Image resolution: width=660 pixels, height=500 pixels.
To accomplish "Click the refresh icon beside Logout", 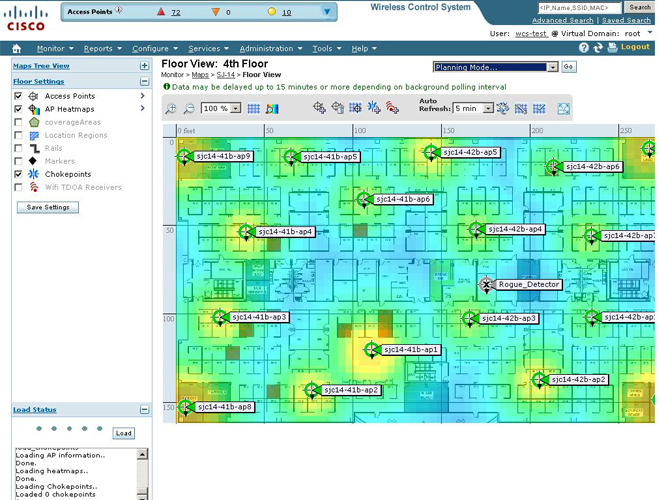I will 596,48.
